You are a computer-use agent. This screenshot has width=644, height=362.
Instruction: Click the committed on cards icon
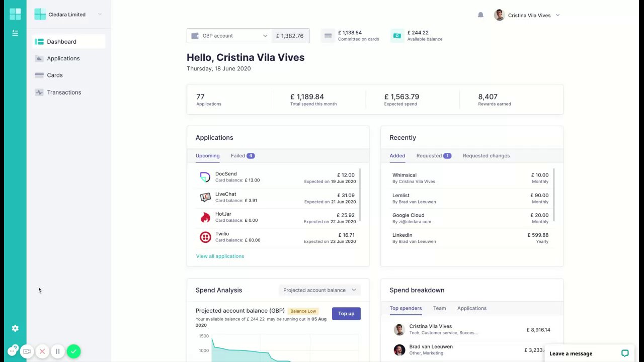point(328,36)
